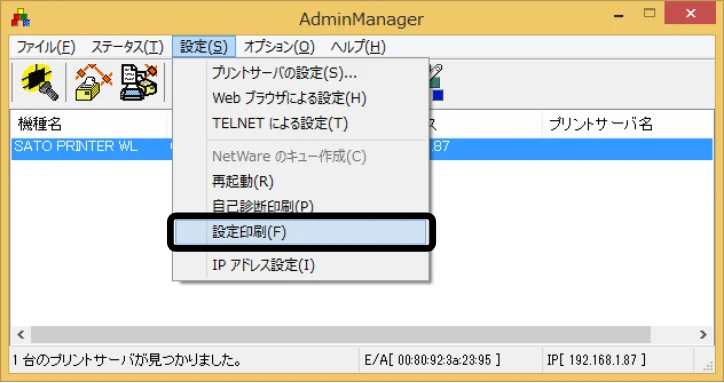Select IP アドレス設定(I) from the menu

(301, 265)
